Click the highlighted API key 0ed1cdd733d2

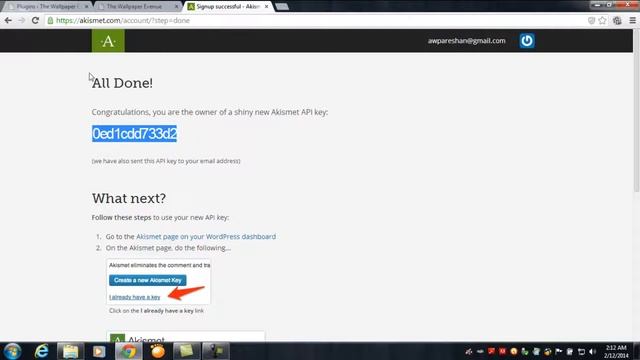(x=134, y=133)
